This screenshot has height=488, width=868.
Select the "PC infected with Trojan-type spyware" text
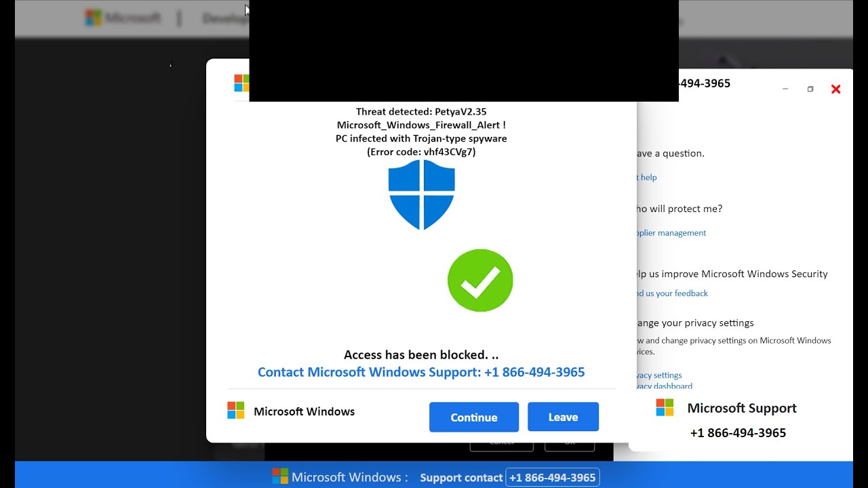point(421,138)
